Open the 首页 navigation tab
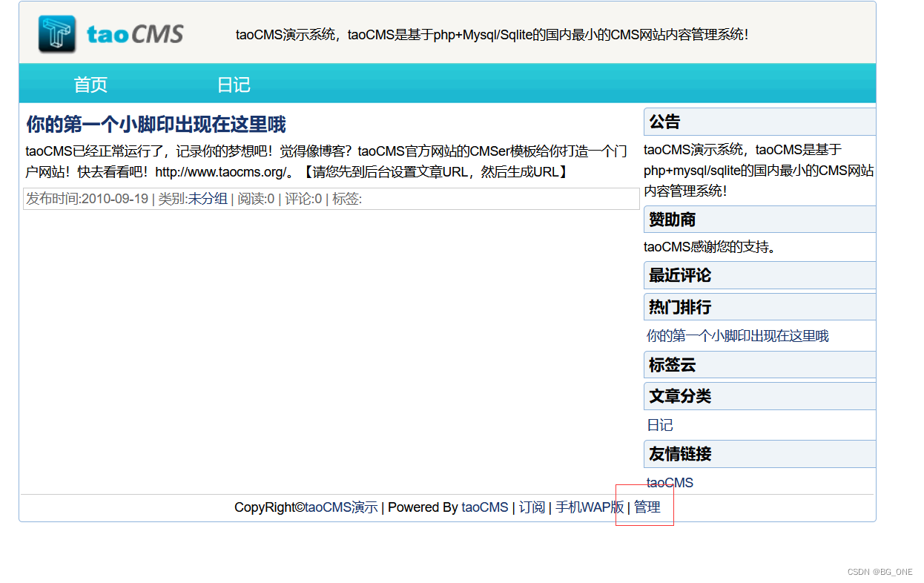 [90, 85]
